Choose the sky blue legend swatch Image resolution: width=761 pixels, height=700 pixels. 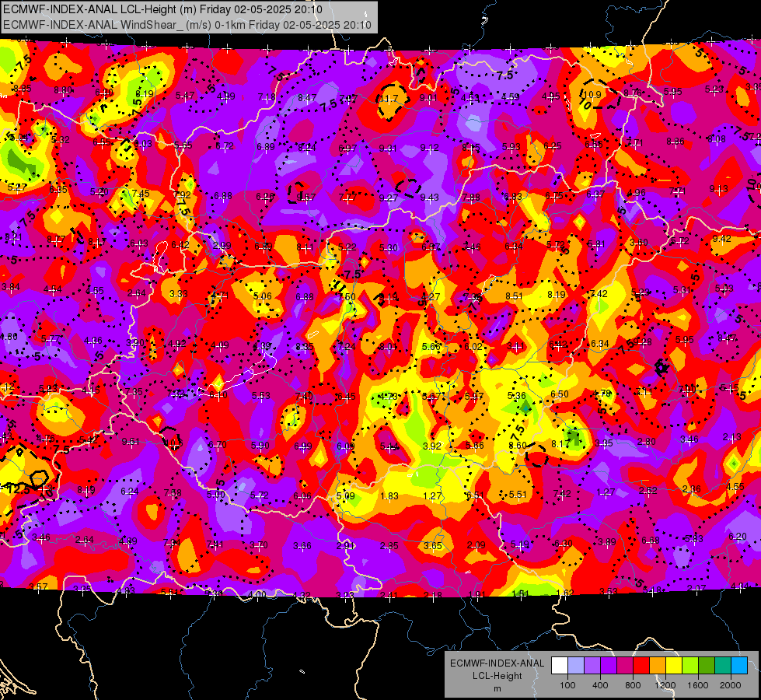point(739,666)
